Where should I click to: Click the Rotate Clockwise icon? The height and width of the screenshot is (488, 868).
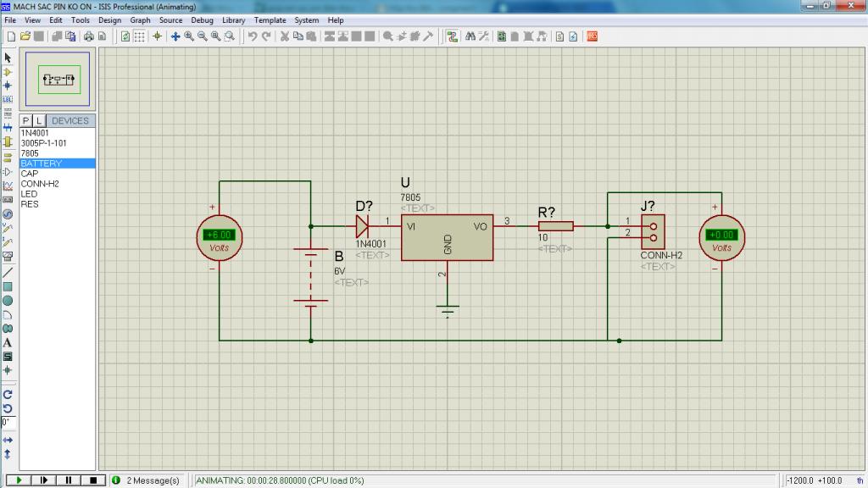click(8, 394)
